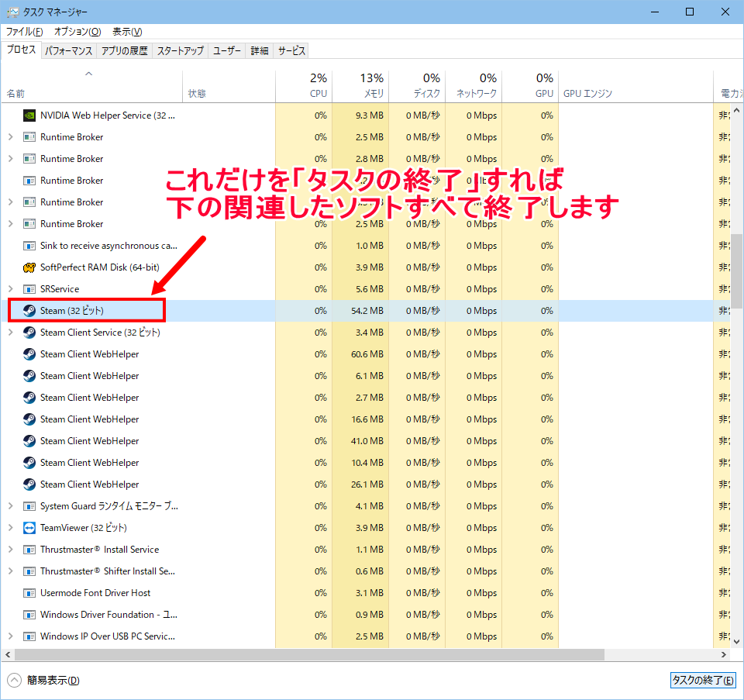Viewport: 744px width, 700px height.
Task: Select the SoftPerfect RAM Disk (64-bit) text
Action: (100, 267)
